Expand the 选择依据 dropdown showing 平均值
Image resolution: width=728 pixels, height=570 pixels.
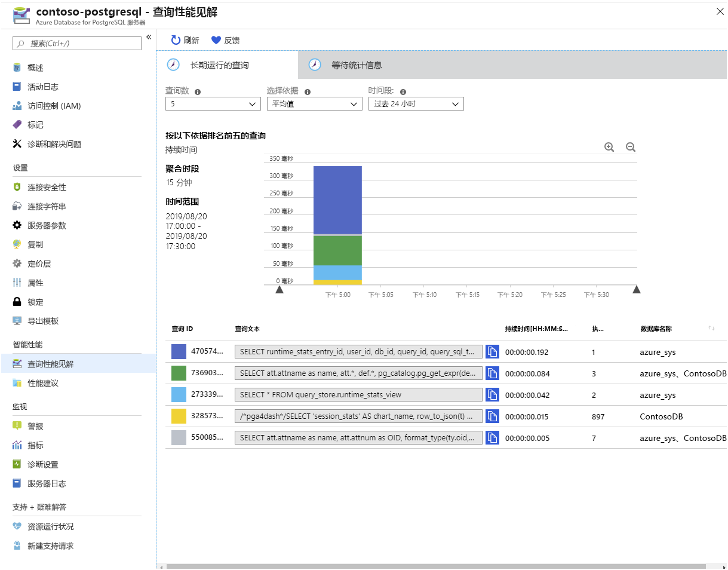coord(315,104)
